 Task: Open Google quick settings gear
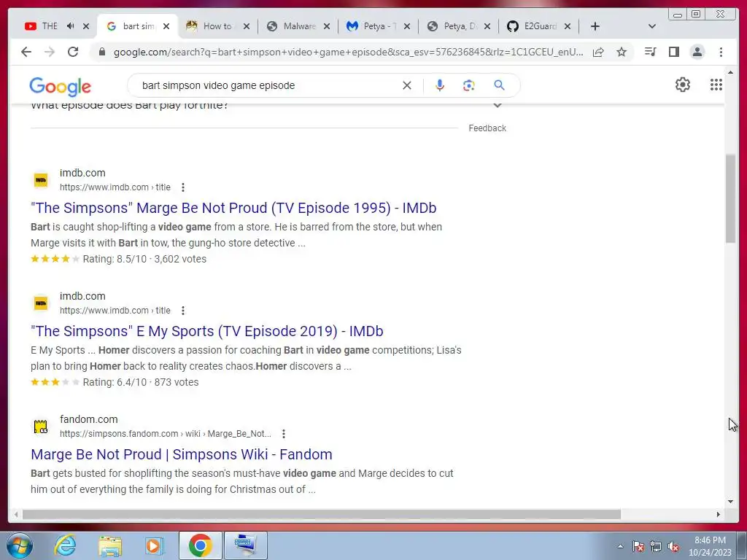683,85
